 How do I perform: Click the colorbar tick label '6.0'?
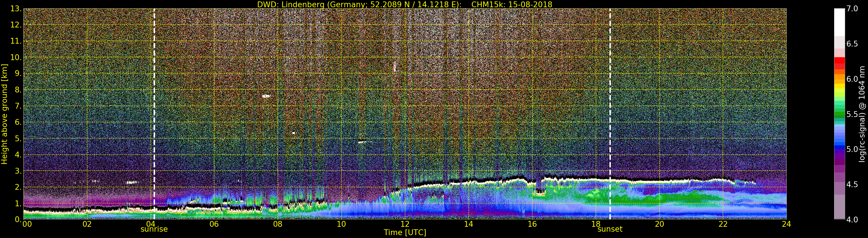point(852,79)
